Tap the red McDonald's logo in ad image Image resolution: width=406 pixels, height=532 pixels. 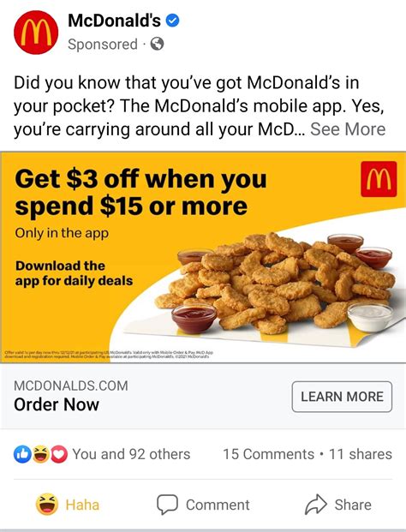379,179
